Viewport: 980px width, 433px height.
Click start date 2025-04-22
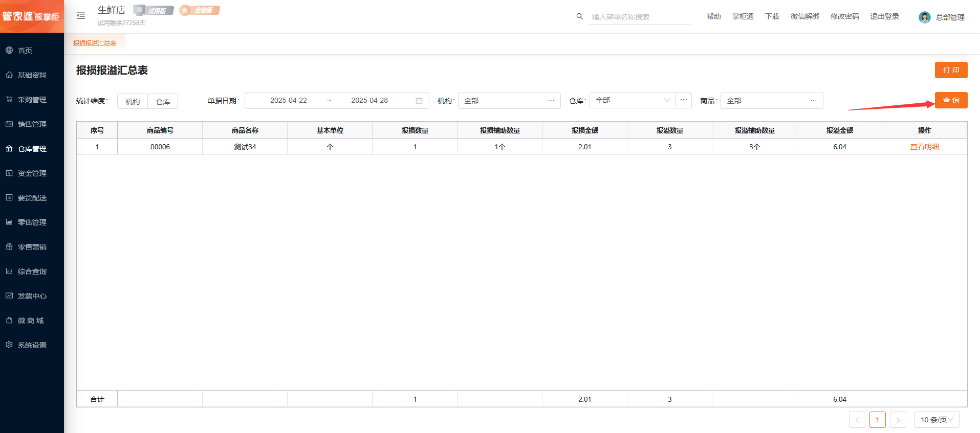click(289, 101)
